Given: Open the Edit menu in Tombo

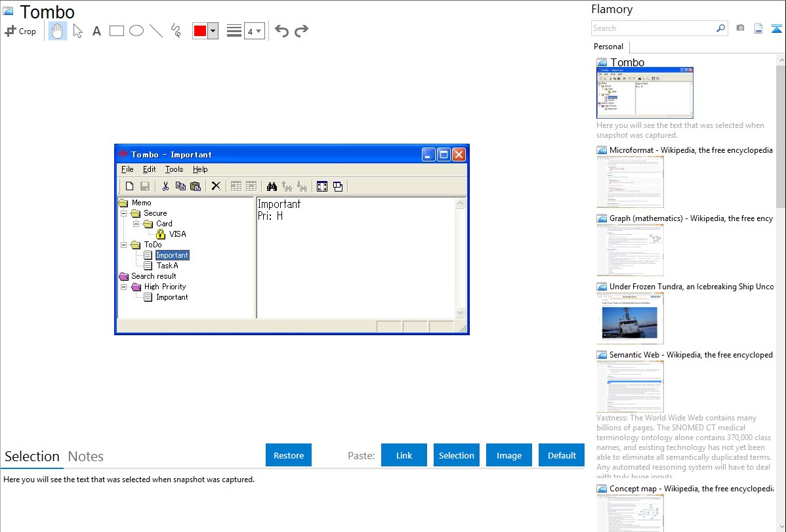Looking at the screenshot, I should point(150,169).
